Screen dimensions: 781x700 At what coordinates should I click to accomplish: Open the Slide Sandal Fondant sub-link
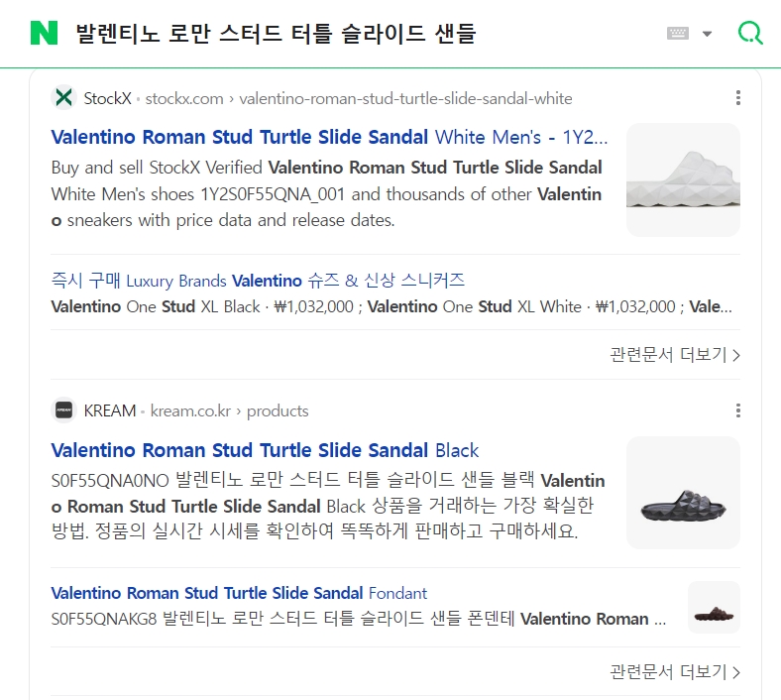(239, 593)
